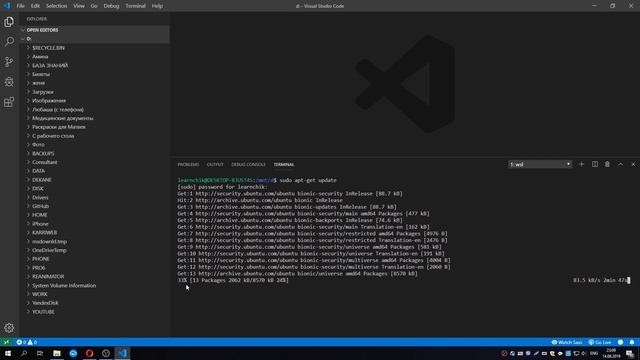640x360 pixels.
Task: Select the Terminal panel tab
Action: click(284, 164)
